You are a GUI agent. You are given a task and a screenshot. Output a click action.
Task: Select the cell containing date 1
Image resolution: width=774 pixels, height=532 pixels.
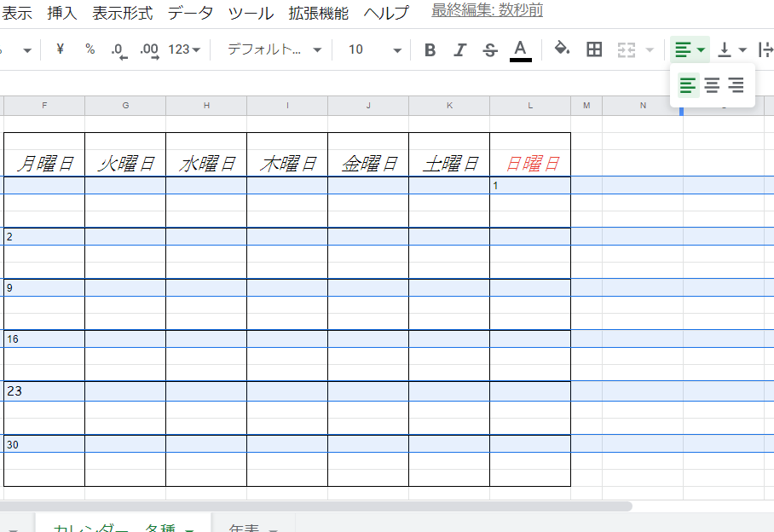point(530,186)
